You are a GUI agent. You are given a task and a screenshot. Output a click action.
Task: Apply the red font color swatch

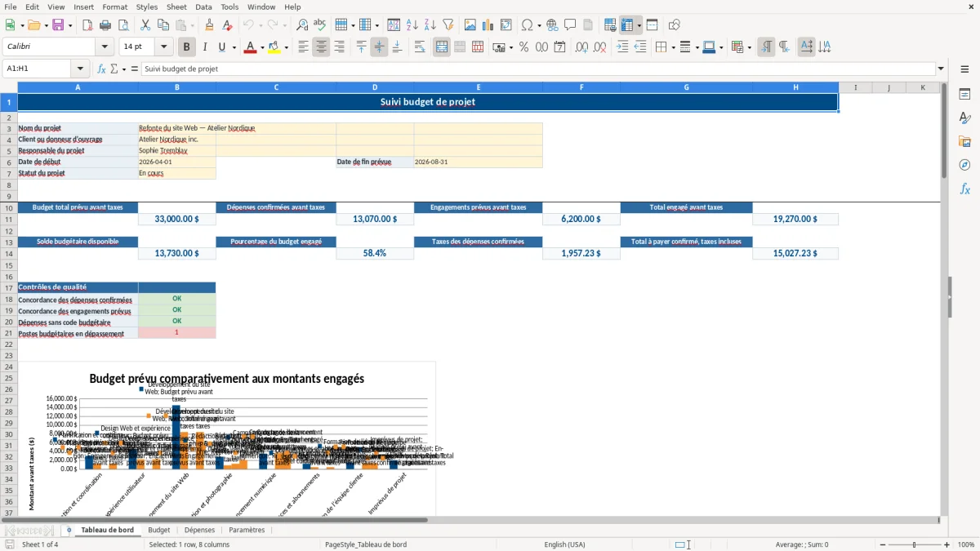(x=250, y=47)
